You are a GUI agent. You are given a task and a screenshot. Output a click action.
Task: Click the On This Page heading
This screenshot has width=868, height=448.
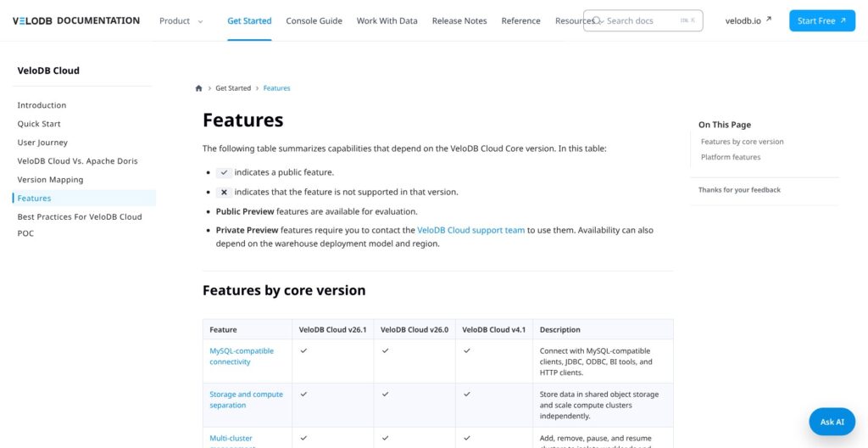725,125
